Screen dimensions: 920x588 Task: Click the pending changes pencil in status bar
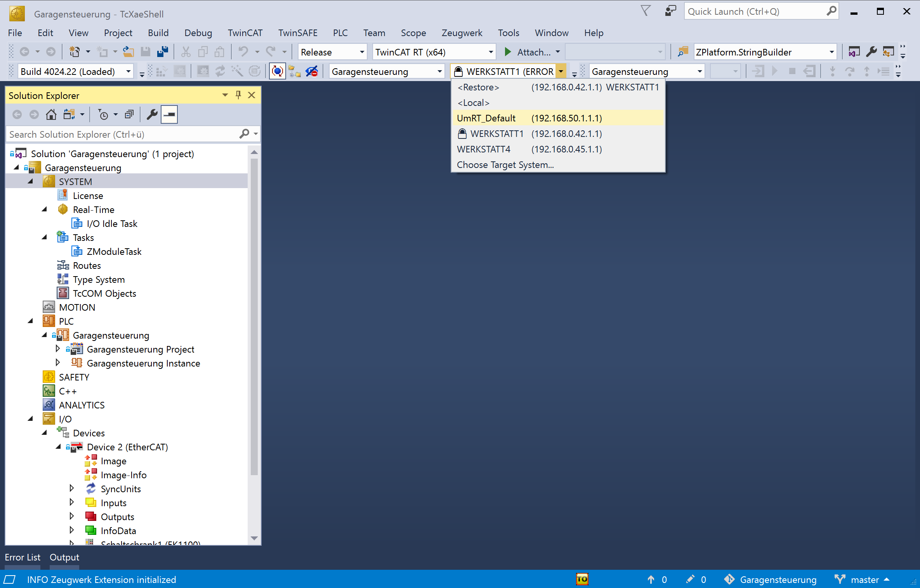(690, 579)
